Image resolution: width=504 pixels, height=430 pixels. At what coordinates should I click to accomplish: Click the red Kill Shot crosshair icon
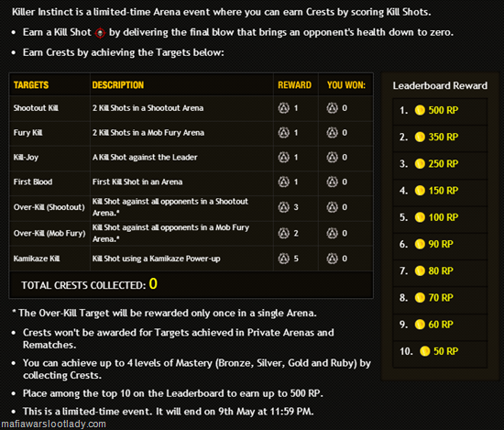click(x=100, y=33)
